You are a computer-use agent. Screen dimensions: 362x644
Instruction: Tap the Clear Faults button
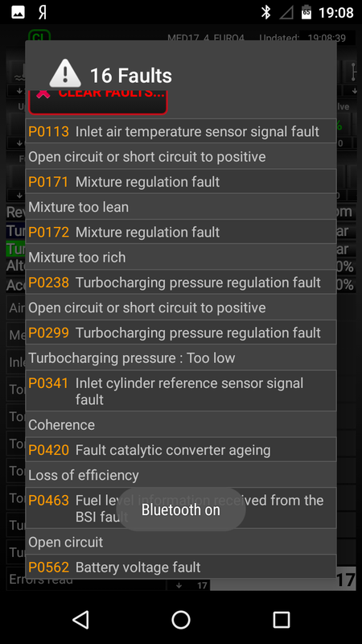pos(97,102)
